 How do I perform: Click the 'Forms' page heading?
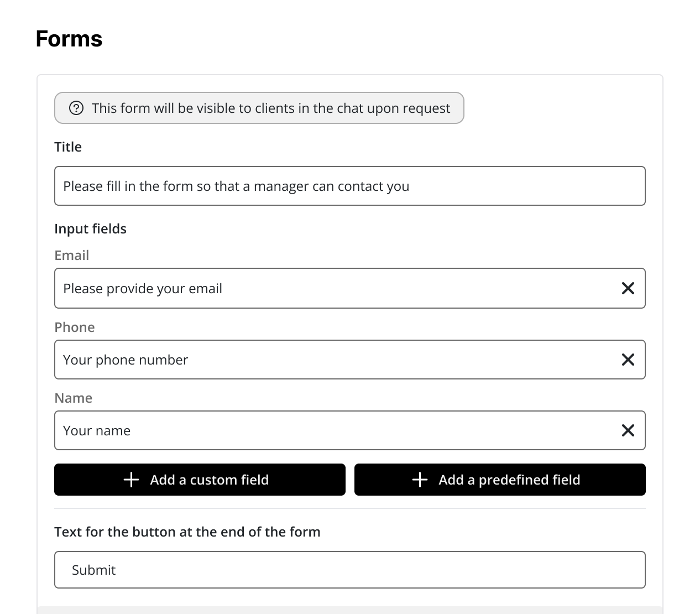pyautogui.click(x=69, y=39)
